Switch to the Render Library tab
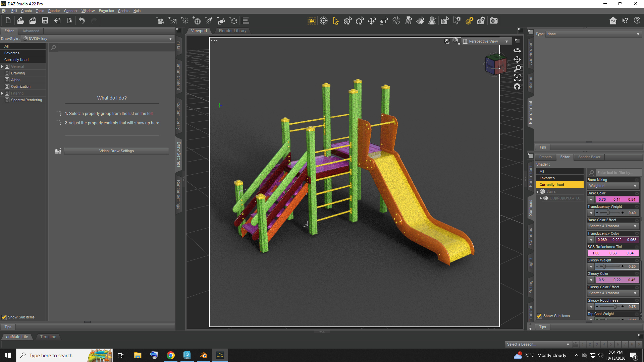The height and width of the screenshot is (362, 644). (232, 31)
